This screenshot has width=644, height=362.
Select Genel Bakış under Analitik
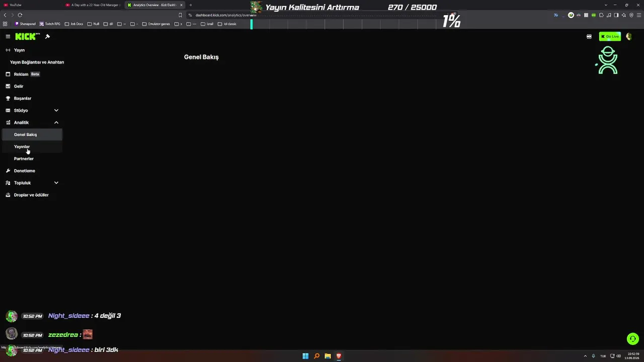[x=32, y=135]
